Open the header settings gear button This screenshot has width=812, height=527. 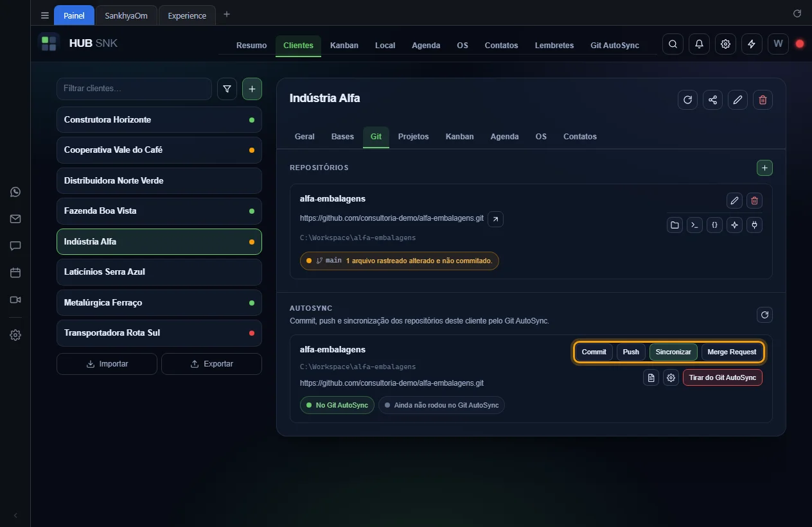tap(725, 44)
